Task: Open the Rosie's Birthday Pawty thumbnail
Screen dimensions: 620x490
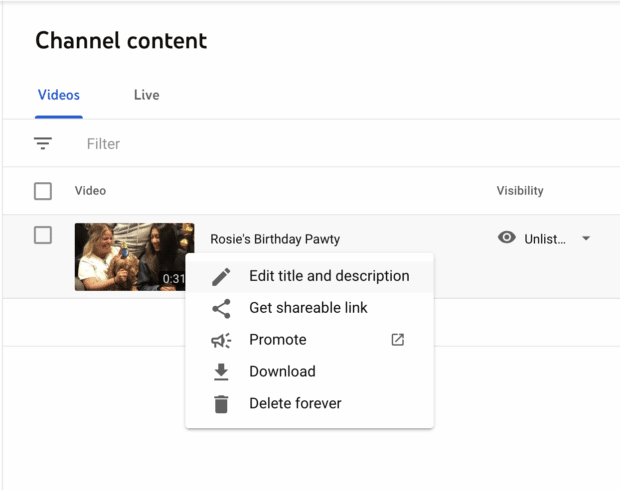Action: pyautogui.click(x=134, y=257)
